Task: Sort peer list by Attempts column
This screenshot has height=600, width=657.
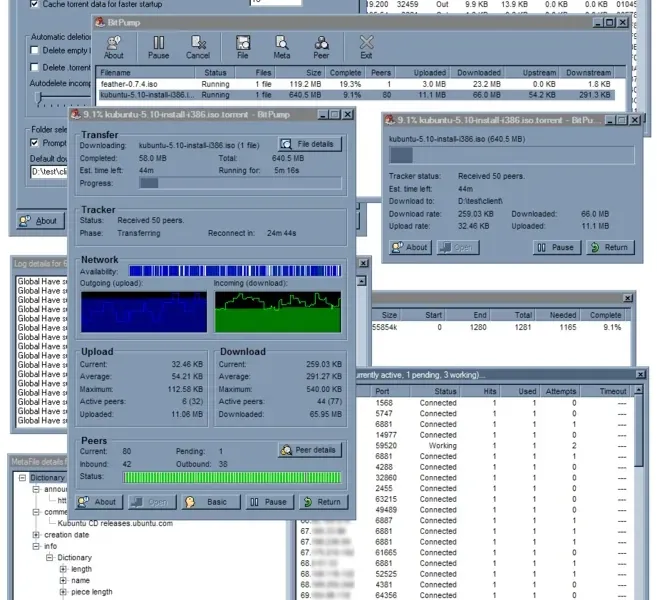Action: pos(561,391)
